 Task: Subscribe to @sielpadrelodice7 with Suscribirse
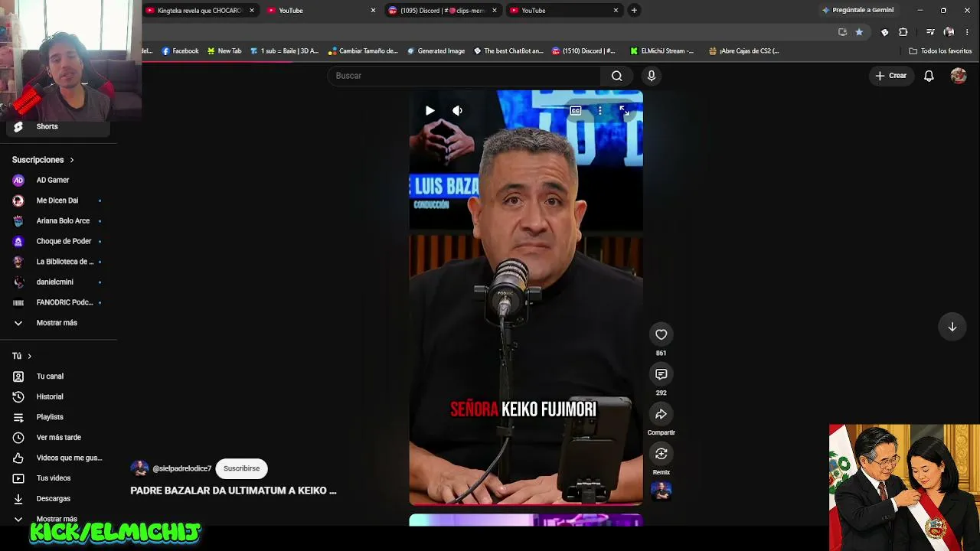pyautogui.click(x=241, y=468)
